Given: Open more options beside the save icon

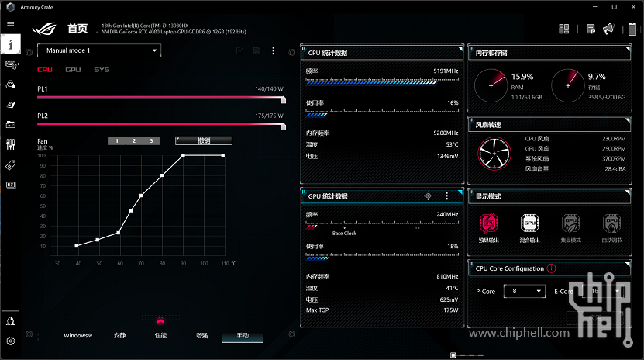Looking at the screenshot, I should (274, 50).
